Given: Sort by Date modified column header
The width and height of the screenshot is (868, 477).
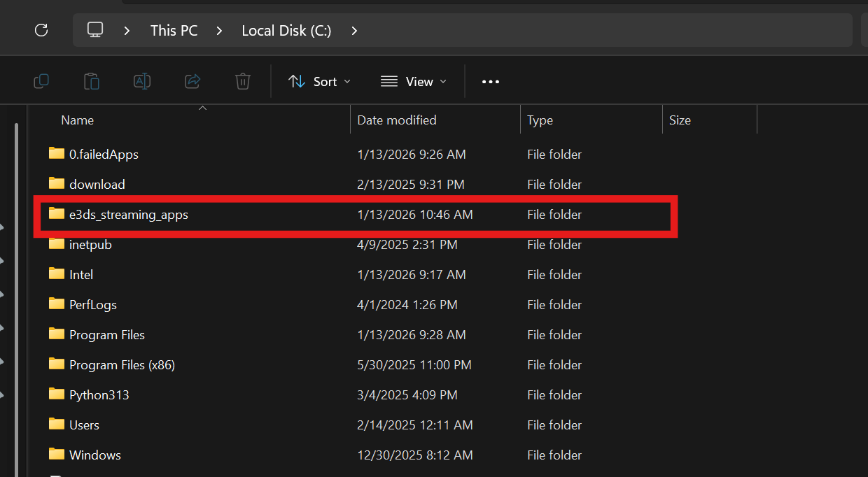Looking at the screenshot, I should tap(396, 120).
